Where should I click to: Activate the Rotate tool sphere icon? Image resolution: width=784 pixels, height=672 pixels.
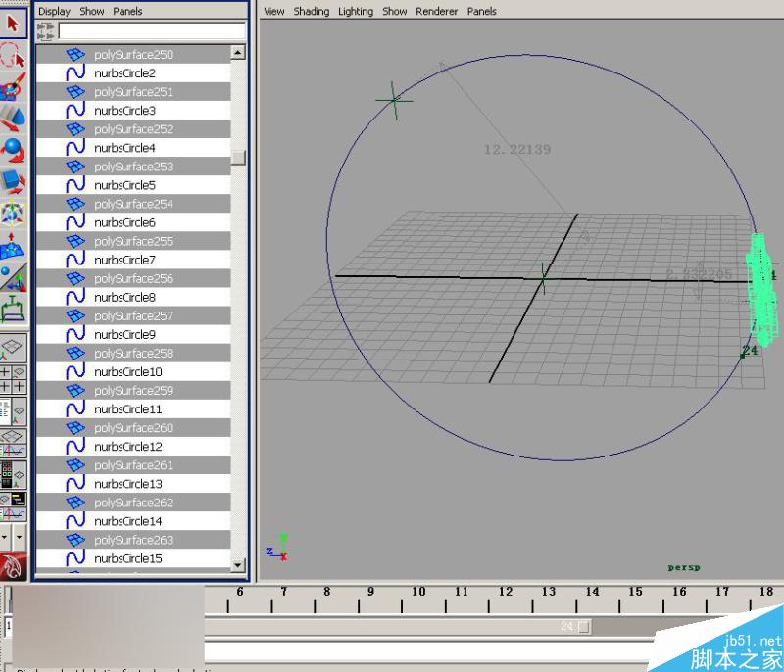(13, 150)
